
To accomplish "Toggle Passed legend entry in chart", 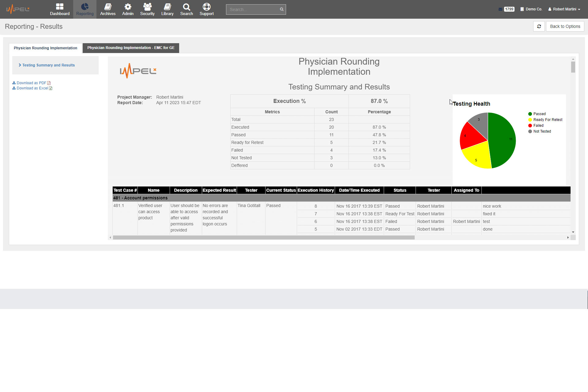I will [x=537, y=114].
